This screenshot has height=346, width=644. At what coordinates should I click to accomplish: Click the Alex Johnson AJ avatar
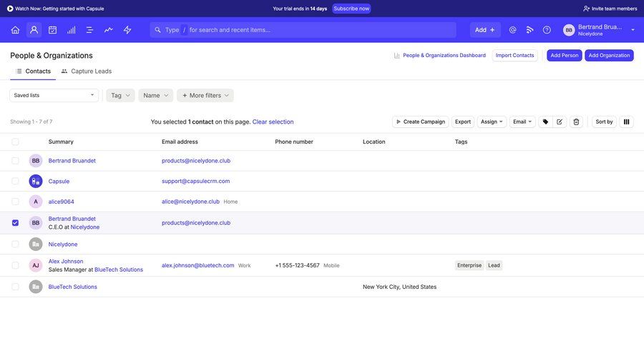click(x=36, y=265)
